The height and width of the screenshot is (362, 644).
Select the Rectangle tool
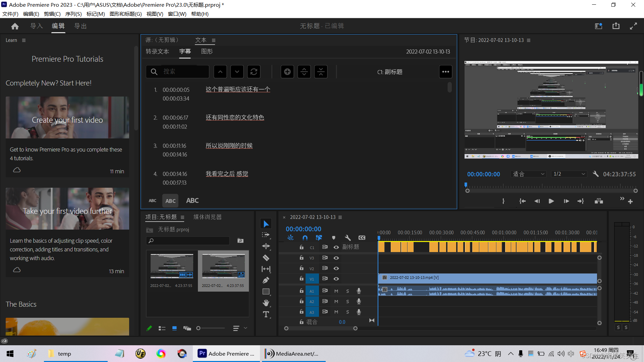point(266,292)
